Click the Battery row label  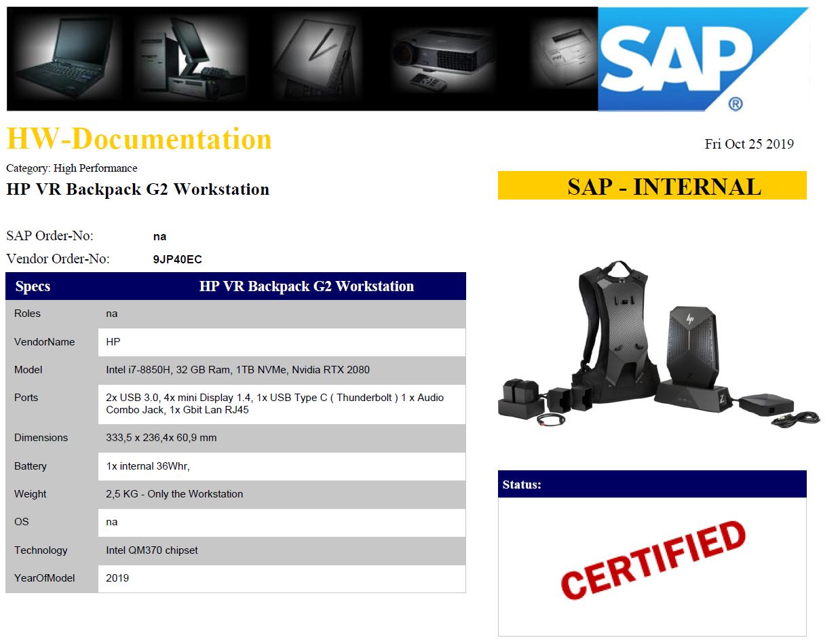[31, 466]
